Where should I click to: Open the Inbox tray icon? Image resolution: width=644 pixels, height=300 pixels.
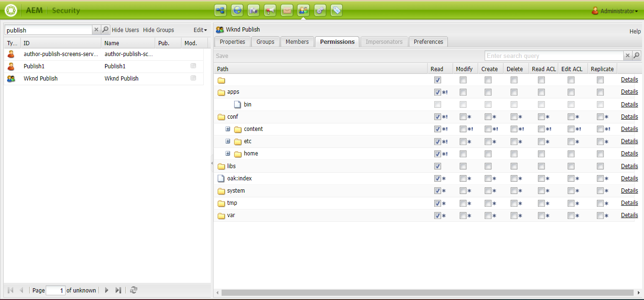287,10
